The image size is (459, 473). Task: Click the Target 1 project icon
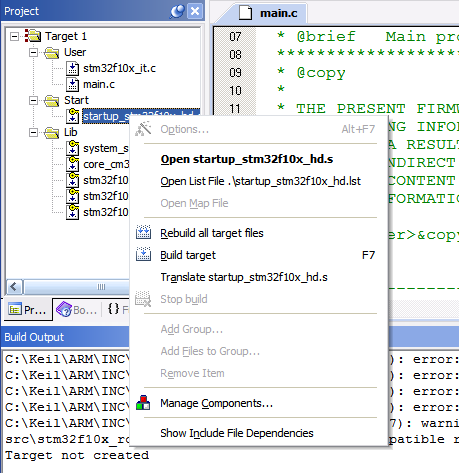[x=33, y=36]
